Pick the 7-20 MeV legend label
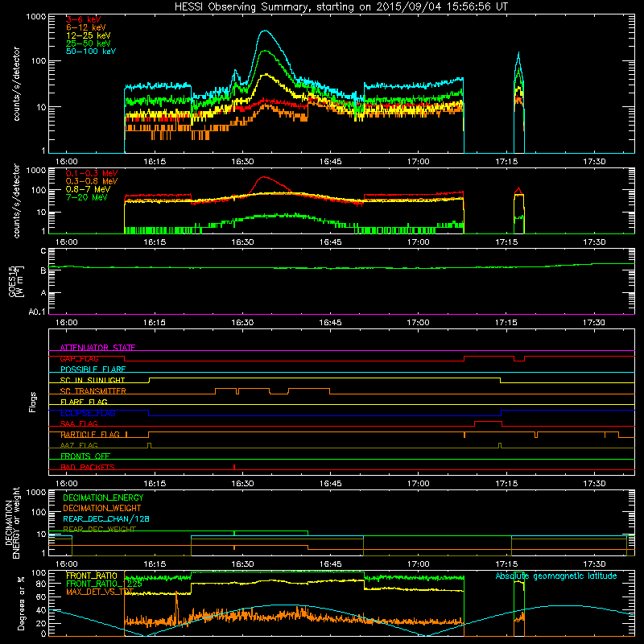The height and width of the screenshot is (644, 644). click(x=86, y=197)
